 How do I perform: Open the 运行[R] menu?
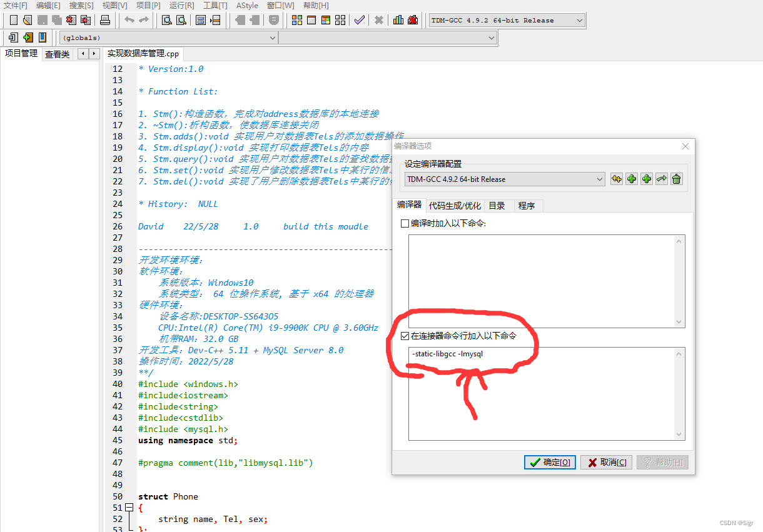181,6
